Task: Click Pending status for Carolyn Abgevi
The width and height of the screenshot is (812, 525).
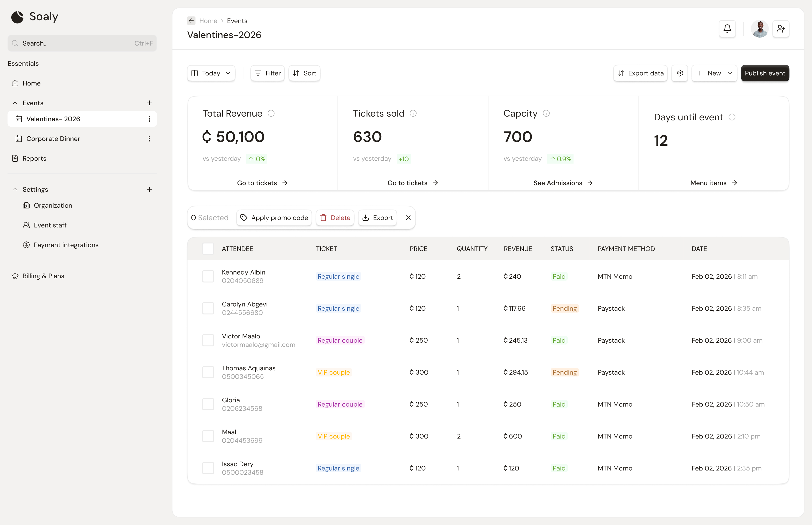Action: (565, 309)
